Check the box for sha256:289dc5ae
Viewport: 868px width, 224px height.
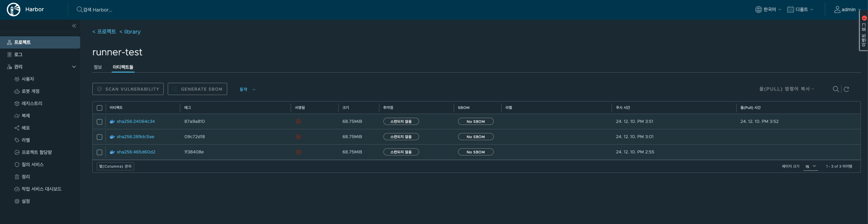point(100,137)
